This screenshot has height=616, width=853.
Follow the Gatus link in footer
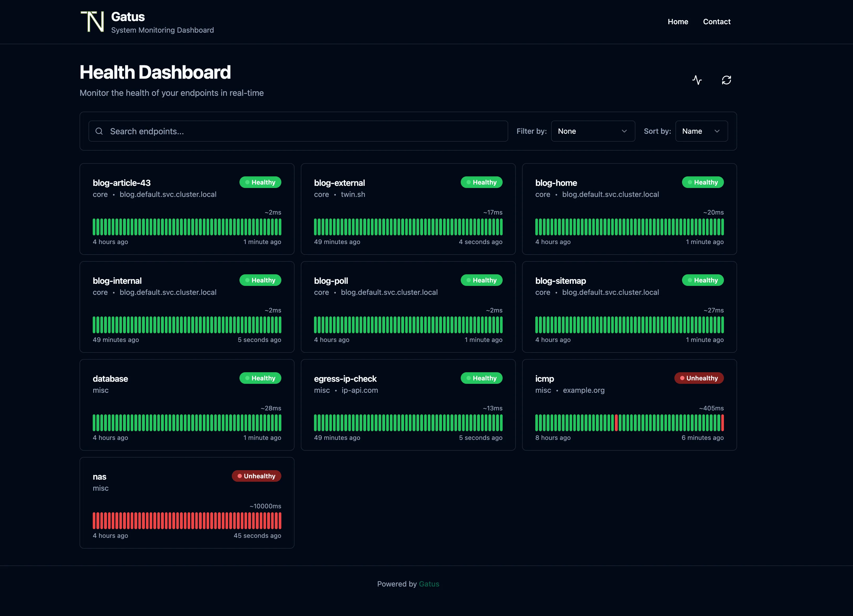click(x=429, y=584)
